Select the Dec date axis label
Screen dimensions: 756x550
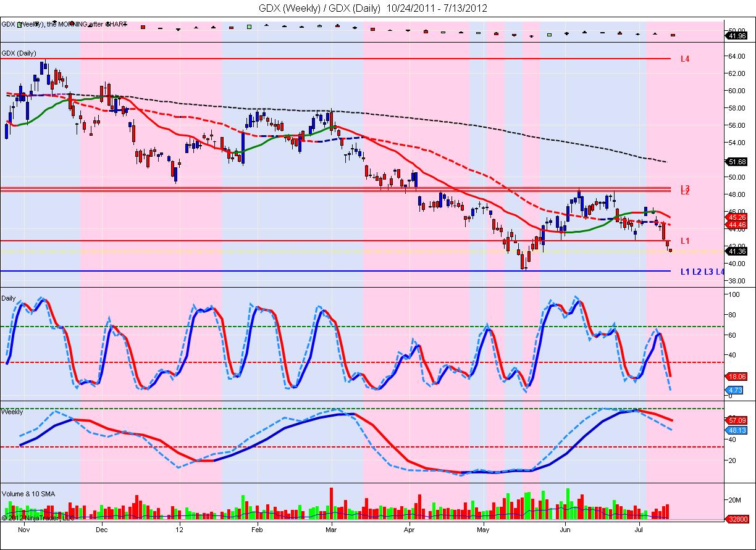click(102, 530)
